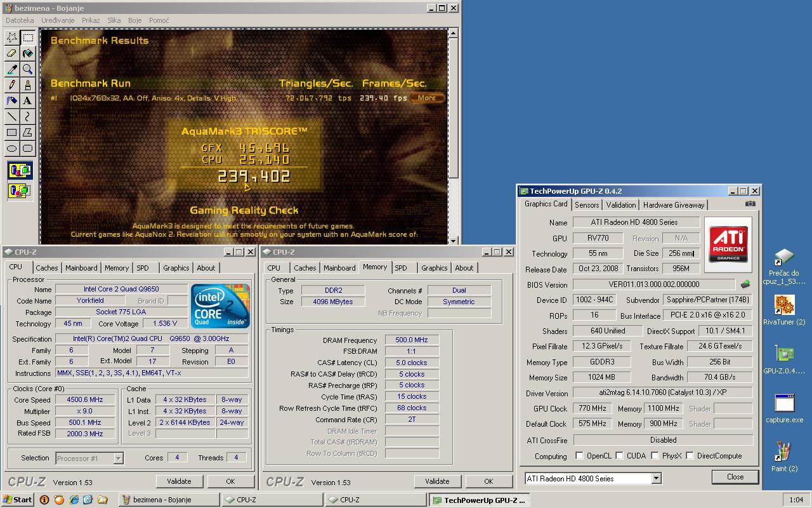
Task: Choose the straight Line tool
Action: (11, 117)
